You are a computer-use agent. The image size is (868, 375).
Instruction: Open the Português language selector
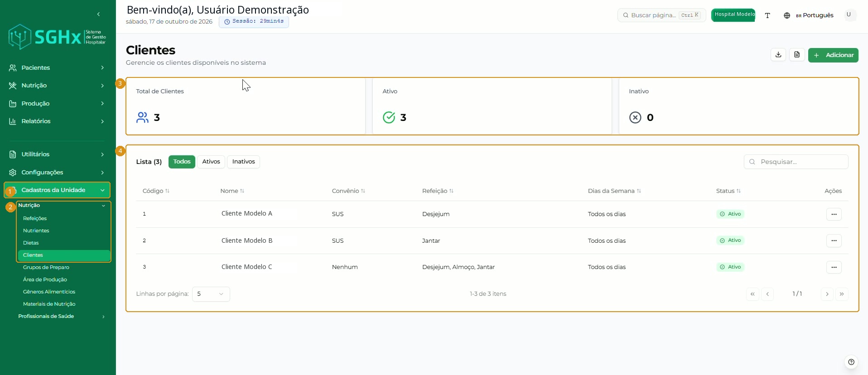click(x=809, y=15)
